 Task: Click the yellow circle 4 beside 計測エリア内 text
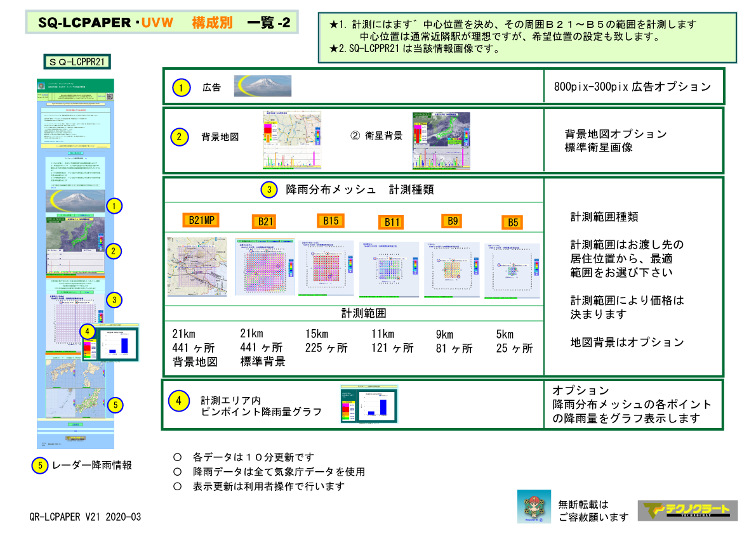(x=179, y=401)
